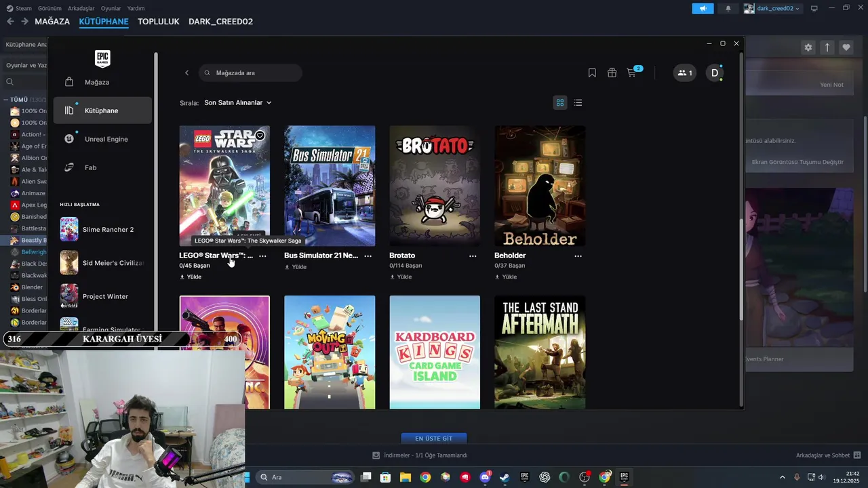868x488 pixels.
Task: Open Fab in the Epic sidebar
Action: click(x=102, y=167)
